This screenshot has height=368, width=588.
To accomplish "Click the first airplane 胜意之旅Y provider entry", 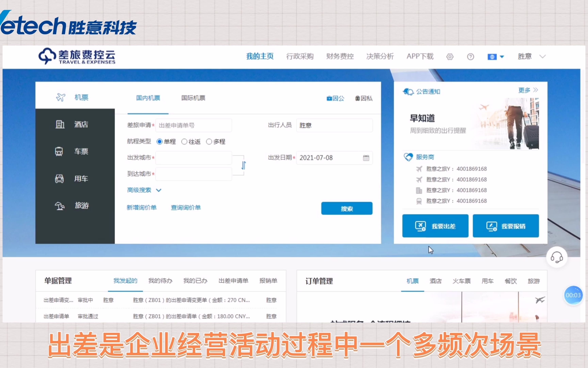I will click(x=451, y=169).
